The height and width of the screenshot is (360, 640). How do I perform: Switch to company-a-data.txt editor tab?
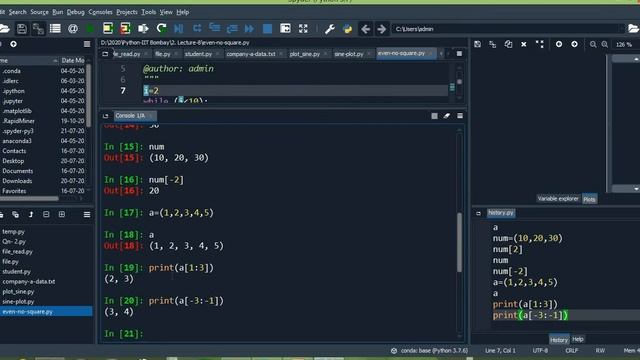[x=251, y=54]
